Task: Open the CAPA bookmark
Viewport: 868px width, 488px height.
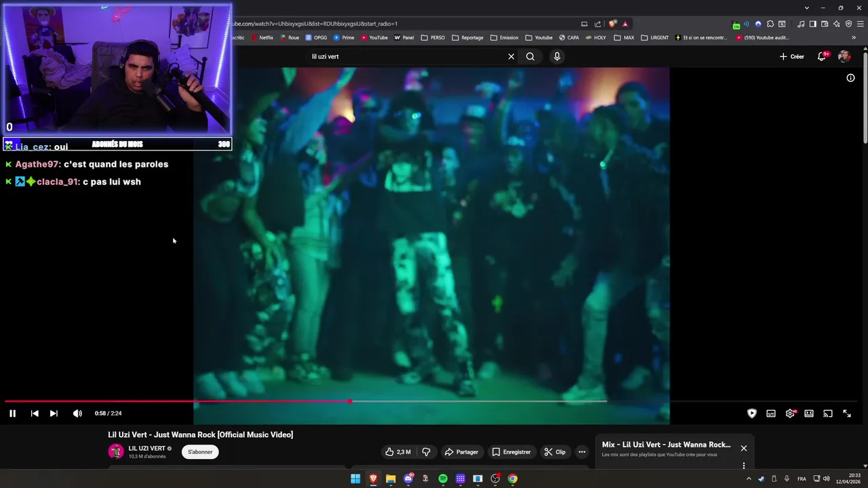Action: (x=569, y=38)
